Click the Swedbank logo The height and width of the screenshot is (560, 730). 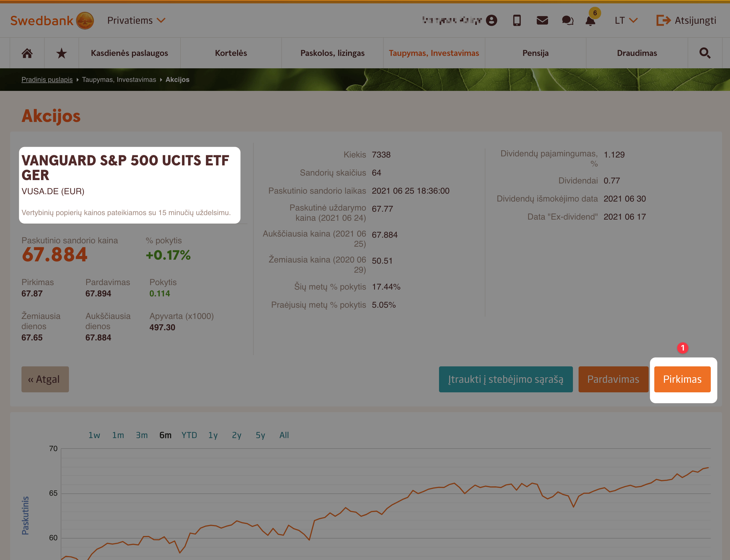pos(52,20)
